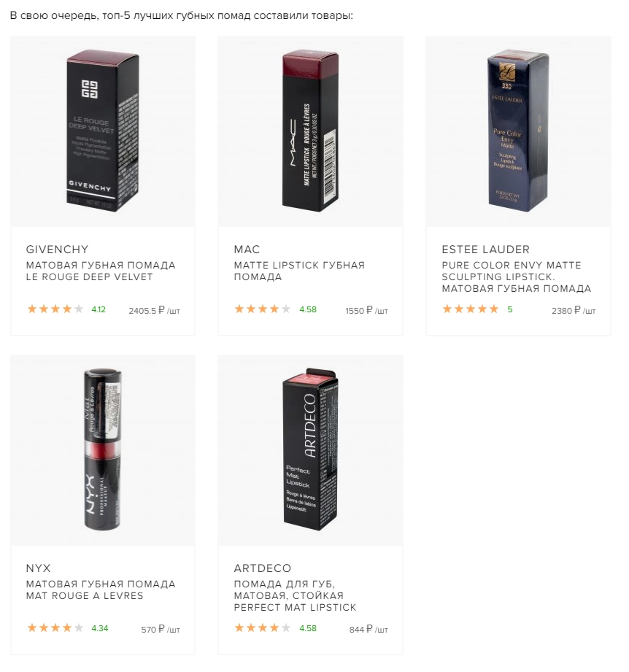Open the Givenchy lipstick product image
Image resolution: width=629 pixels, height=672 pixels.
click(x=102, y=131)
